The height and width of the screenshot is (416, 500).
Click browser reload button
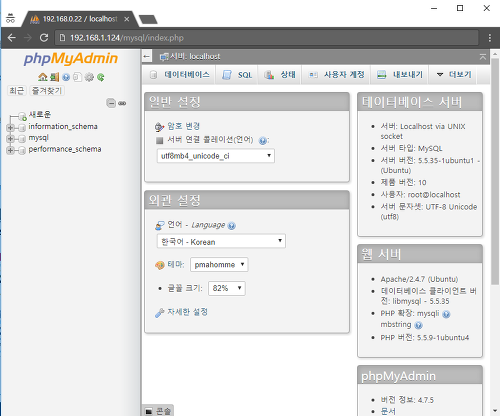pos(44,38)
